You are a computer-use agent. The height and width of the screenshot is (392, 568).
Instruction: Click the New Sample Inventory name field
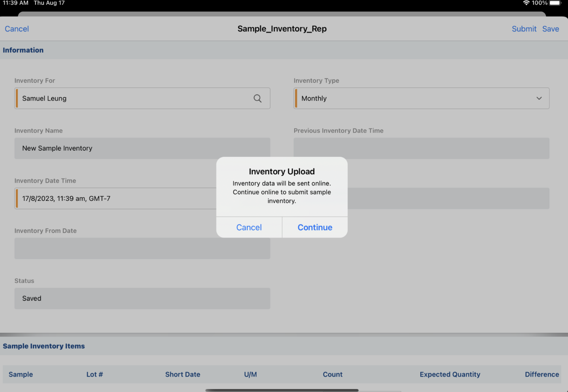(x=142, y=148)
